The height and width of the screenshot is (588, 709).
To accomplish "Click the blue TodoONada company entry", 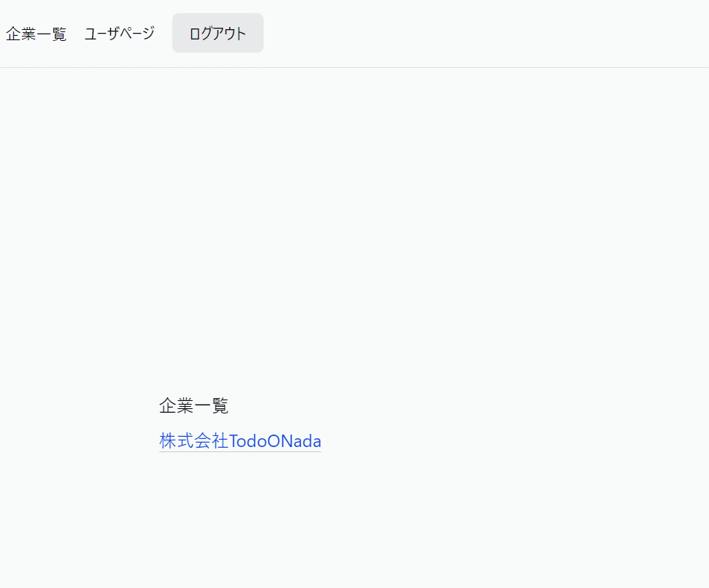I will 240,440.
